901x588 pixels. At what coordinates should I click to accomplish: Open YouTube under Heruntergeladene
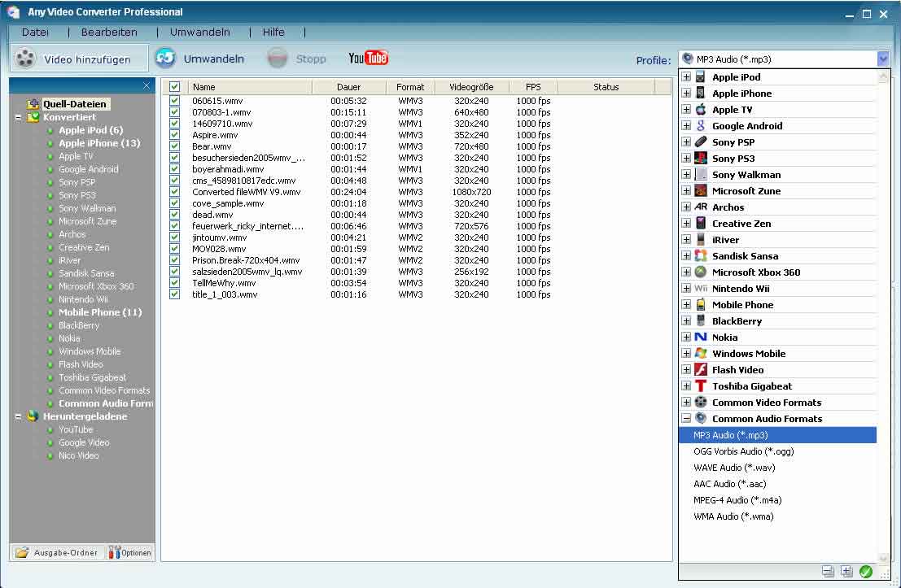coord(76,429)
